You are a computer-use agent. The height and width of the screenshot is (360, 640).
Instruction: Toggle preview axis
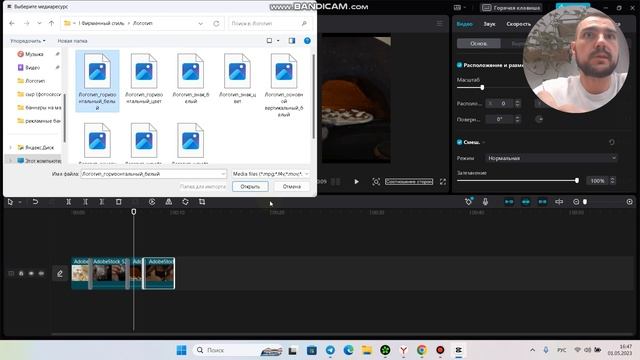point(559,202)
